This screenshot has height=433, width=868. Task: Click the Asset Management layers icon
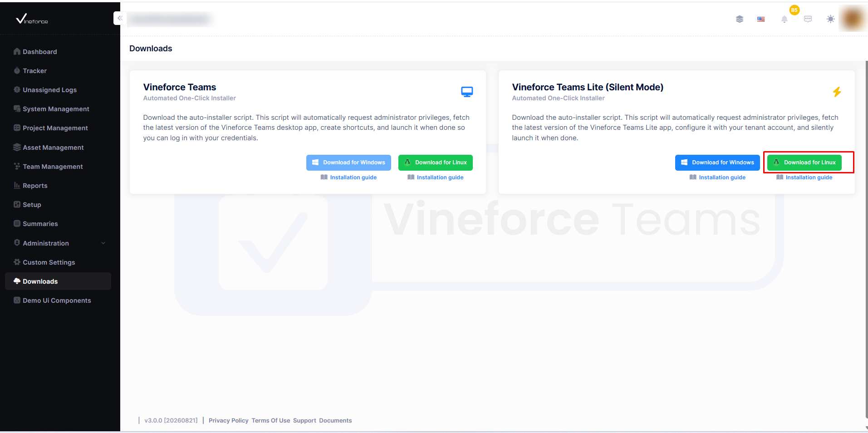coord(17,147)
